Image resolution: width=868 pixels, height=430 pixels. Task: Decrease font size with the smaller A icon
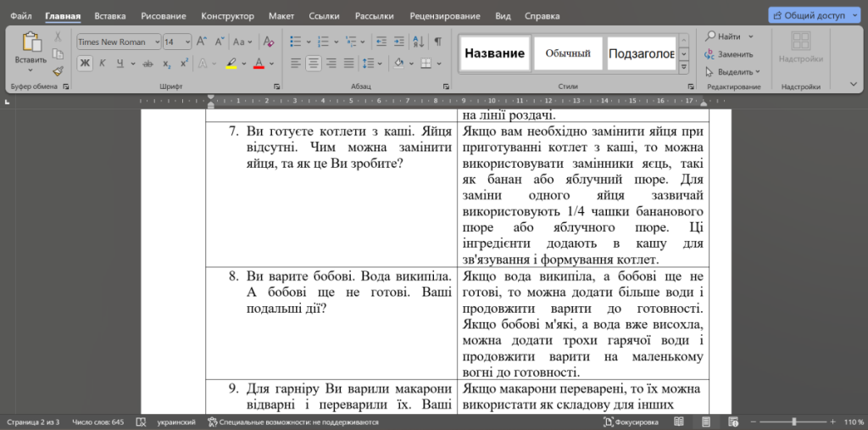coord(220,42)
